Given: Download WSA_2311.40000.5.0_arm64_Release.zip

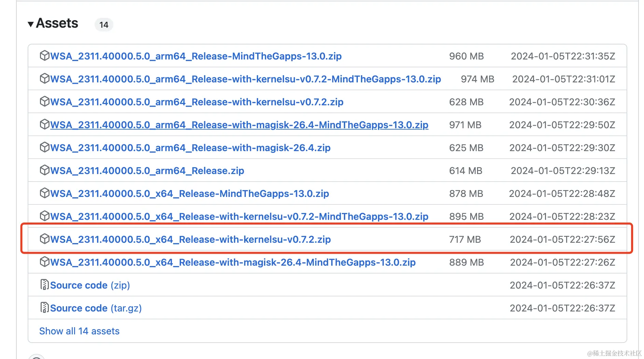Looking at the screenshot, I should pyautogui.click(x=147, y=171).
